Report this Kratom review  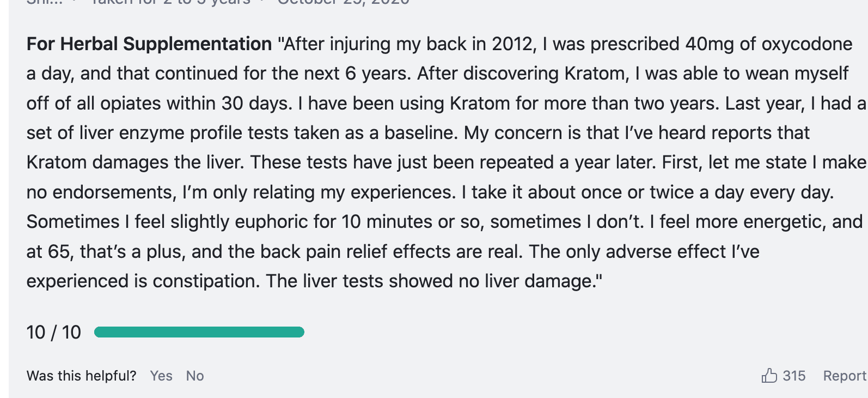[844, 376]
